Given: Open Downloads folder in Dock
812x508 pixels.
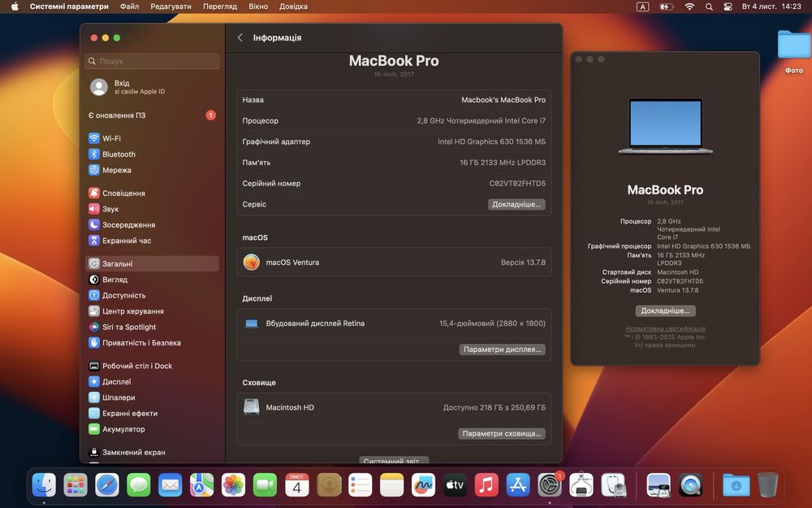Looking at the screenshot, I should tap(736, 485).
